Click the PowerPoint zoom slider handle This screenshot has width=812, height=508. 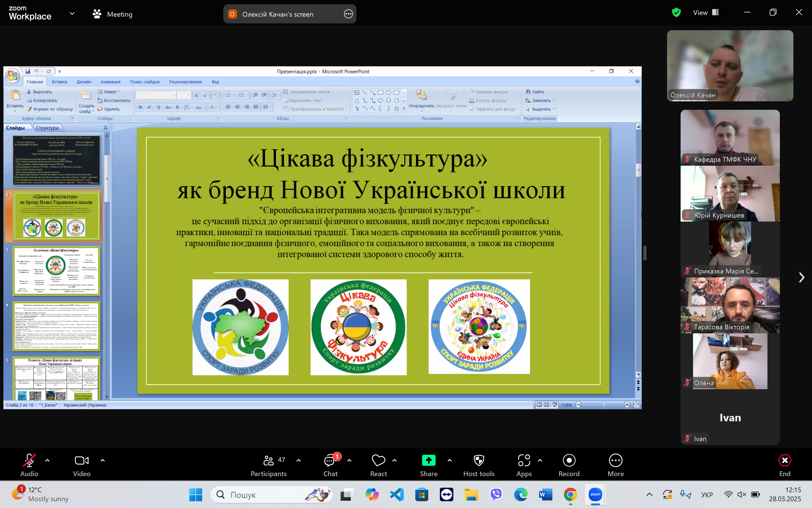click(604, 405)
